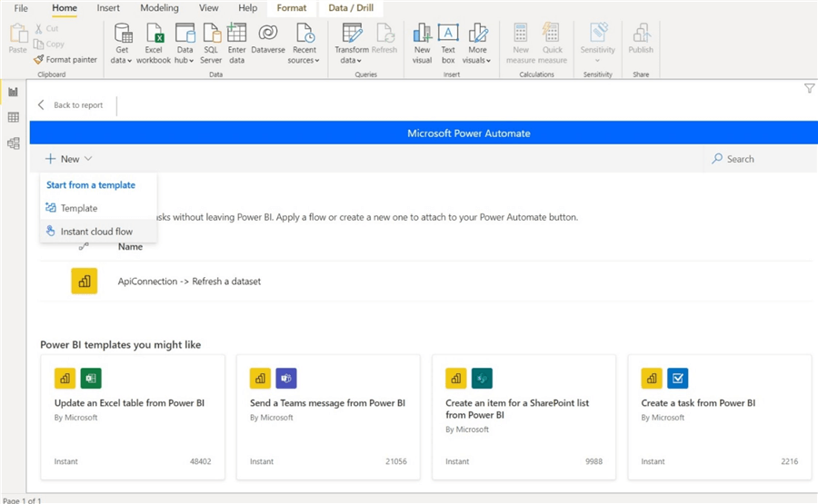Click the Search field in Power Automate
Image resolution: width=818 pixels, height=504 pixels.
pos(754,159)
